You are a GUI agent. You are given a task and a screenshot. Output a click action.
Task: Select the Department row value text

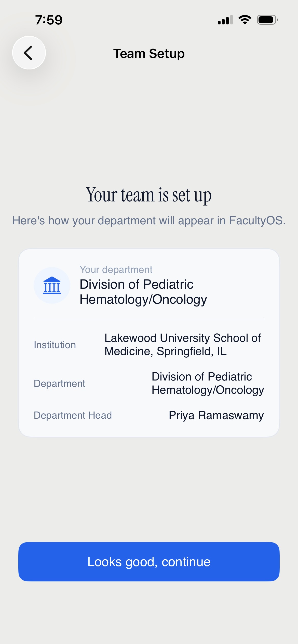(208, 383)
